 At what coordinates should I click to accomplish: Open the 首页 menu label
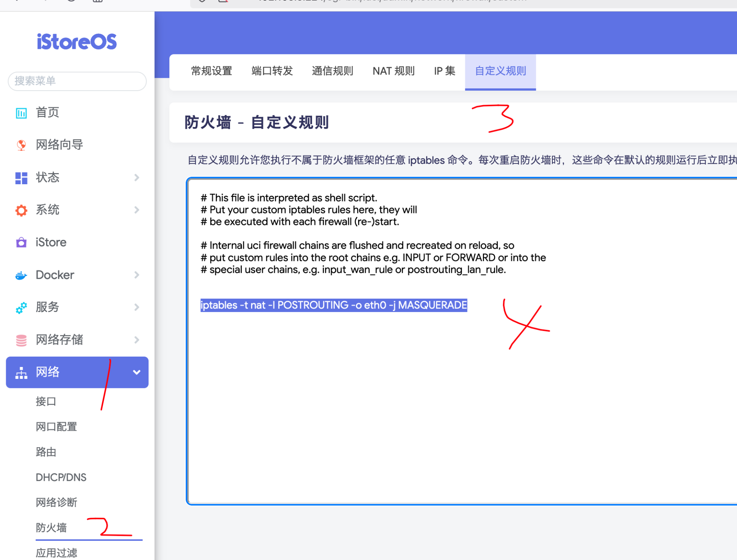click(x=48, y=112)
